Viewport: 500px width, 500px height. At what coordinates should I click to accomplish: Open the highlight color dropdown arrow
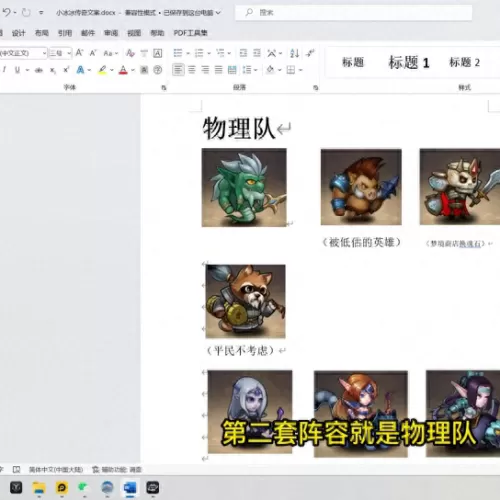point(112,70)
